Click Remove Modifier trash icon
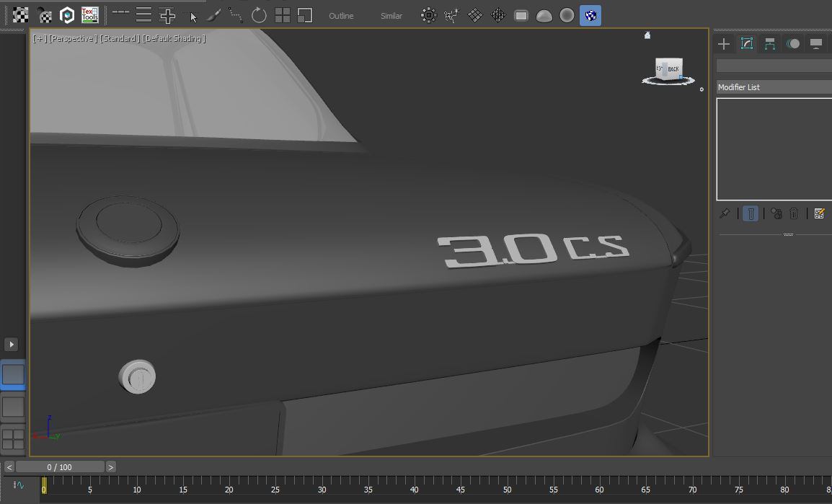Viewport: 832px width, 504px height. [x=794, y=213]
